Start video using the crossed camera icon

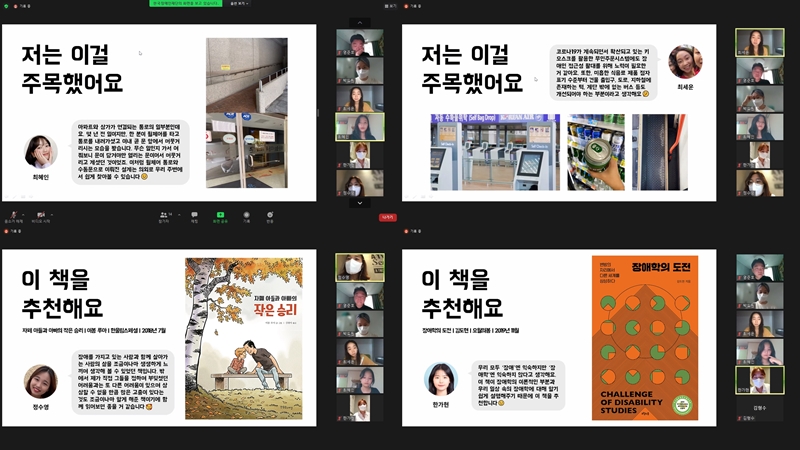[41, 215]
